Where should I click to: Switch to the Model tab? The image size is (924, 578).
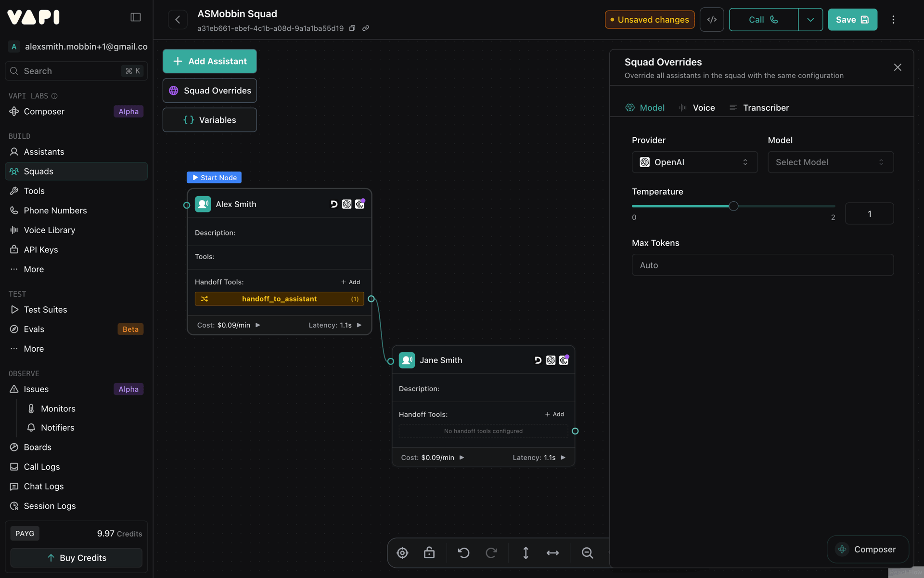(x=645, y=108)
